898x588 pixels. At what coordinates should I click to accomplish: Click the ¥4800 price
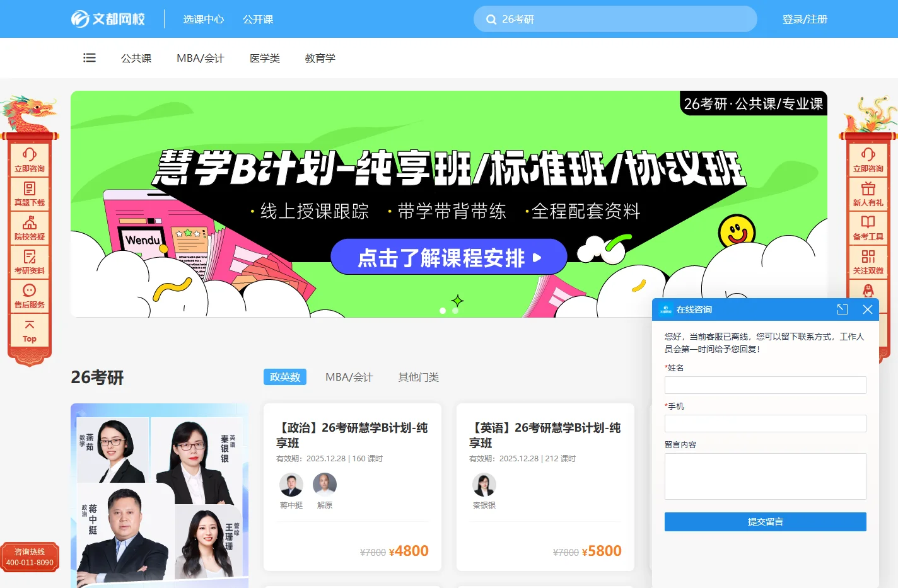pyautogui.click(x=409, y=551)
